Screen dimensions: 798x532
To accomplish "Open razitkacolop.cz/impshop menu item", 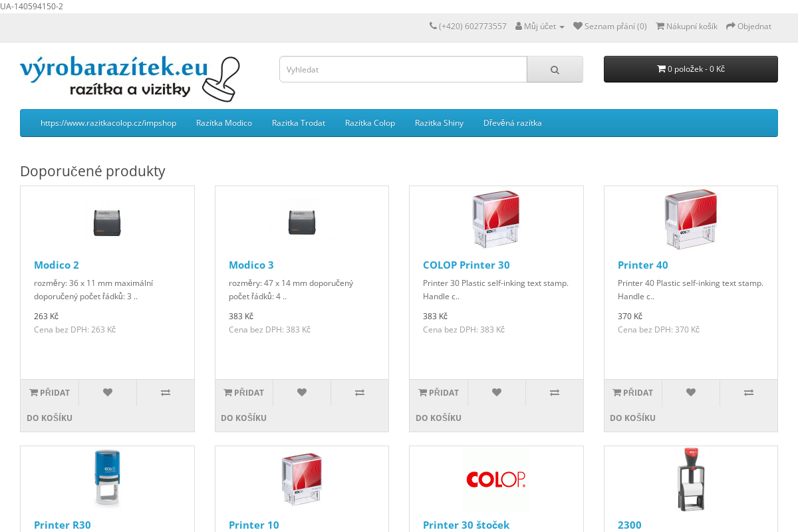I will pyautogui.click(x=108, y=123).
